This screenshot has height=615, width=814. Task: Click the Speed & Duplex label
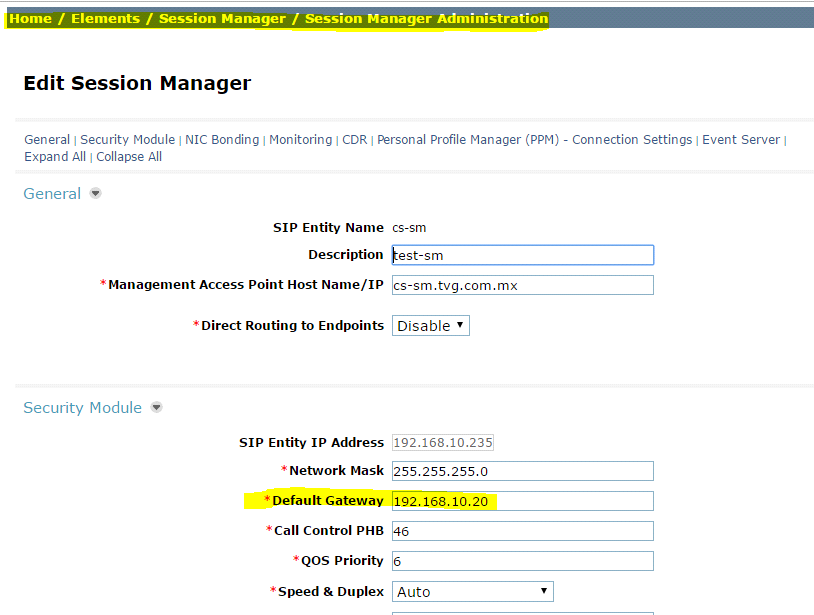pyautogui.click(x=331, y=592)
